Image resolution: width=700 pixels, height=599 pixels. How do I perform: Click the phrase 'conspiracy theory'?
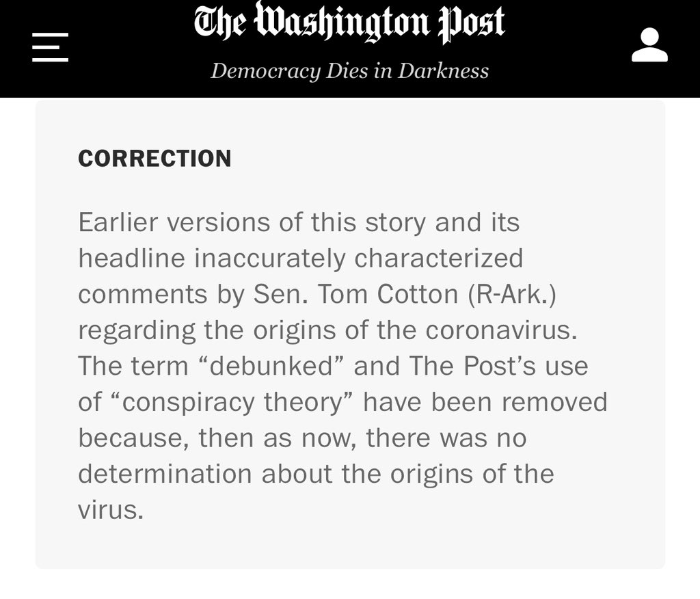(232, 403)
